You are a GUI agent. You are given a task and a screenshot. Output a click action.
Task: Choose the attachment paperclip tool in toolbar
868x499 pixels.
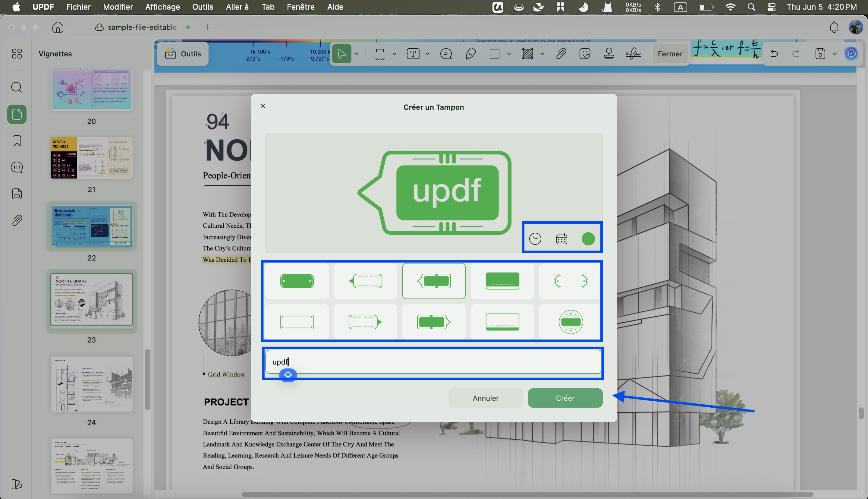pyautogui.click(x=561, y=54)
